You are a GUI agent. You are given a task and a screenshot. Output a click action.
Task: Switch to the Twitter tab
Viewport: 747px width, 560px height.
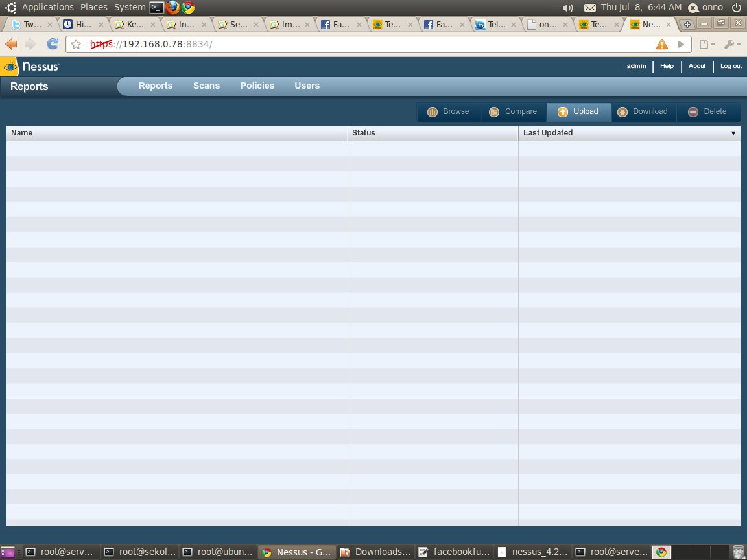[x=31, y=24]
